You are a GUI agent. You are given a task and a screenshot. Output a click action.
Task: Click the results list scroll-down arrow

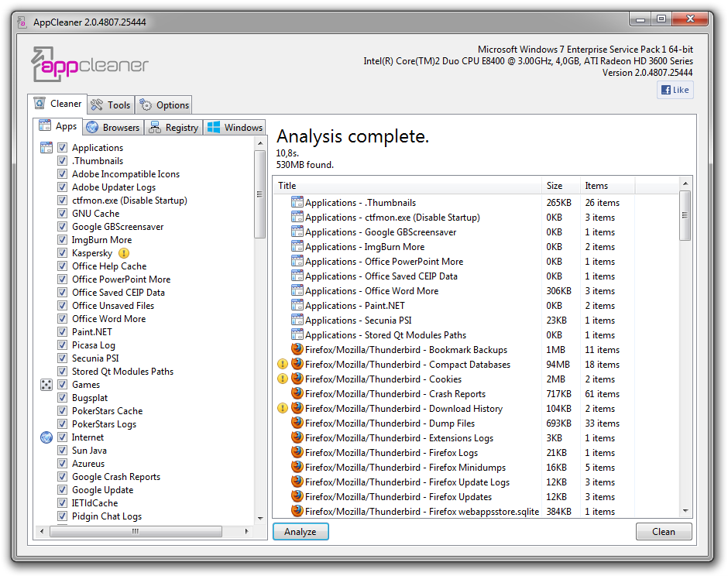click(685, 510)
